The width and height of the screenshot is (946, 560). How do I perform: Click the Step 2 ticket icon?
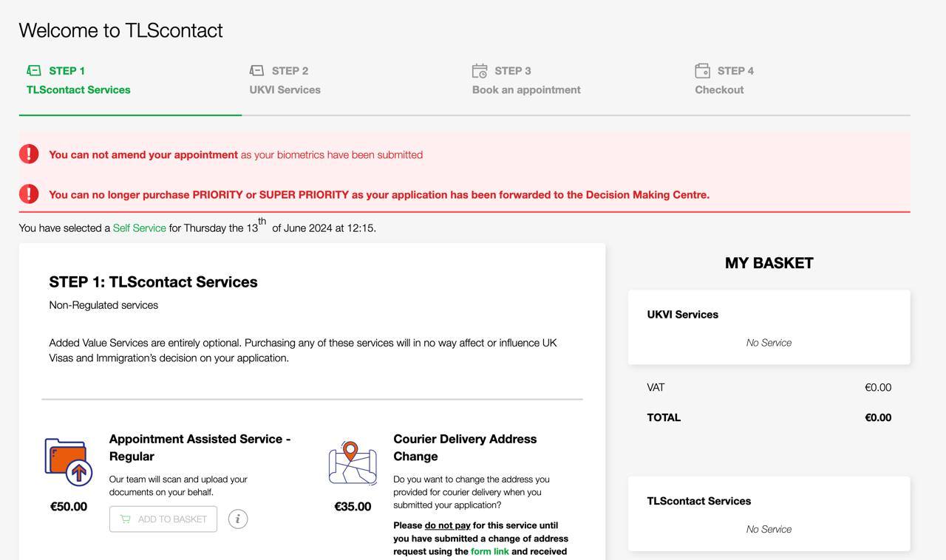(x=256, y=71)
